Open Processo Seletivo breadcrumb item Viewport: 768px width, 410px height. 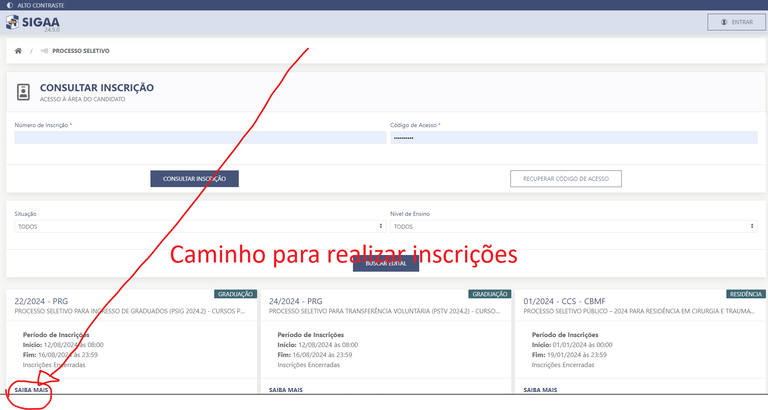pos(81,50)
